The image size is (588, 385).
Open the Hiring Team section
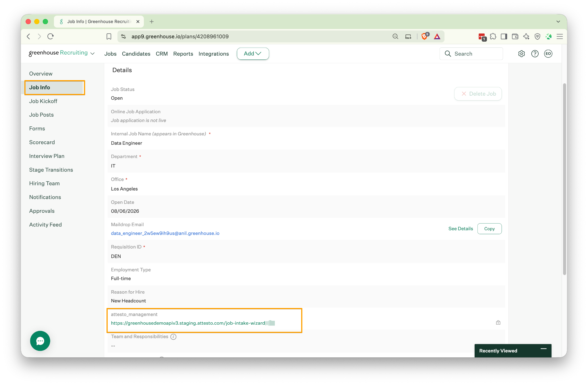(45, 183)
